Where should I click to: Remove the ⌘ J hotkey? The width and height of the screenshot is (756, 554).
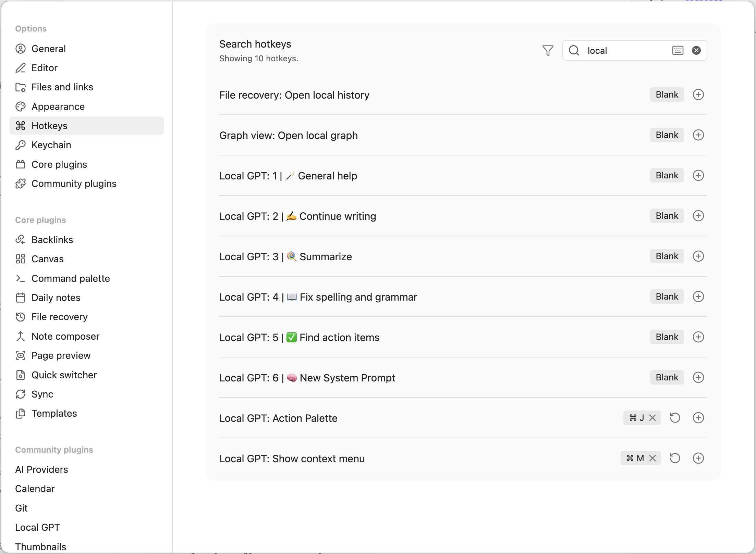click(x=653, y=418)
